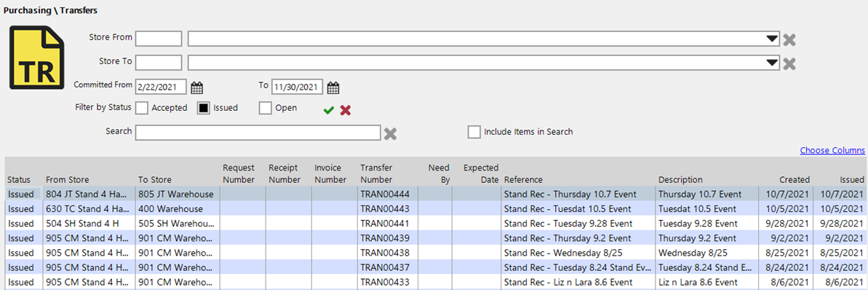Select transfer TRAN00443 cell

(x=388, y=209)
